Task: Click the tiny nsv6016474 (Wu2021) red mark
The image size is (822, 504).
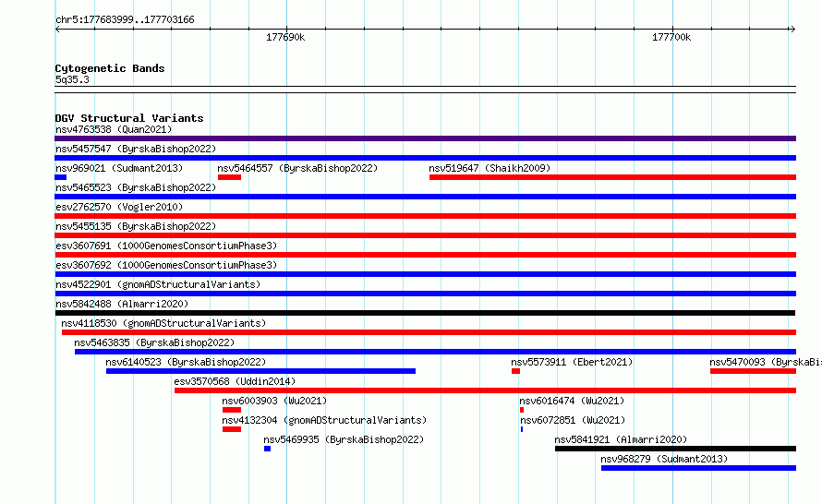Action: click(x=522, y=410)
